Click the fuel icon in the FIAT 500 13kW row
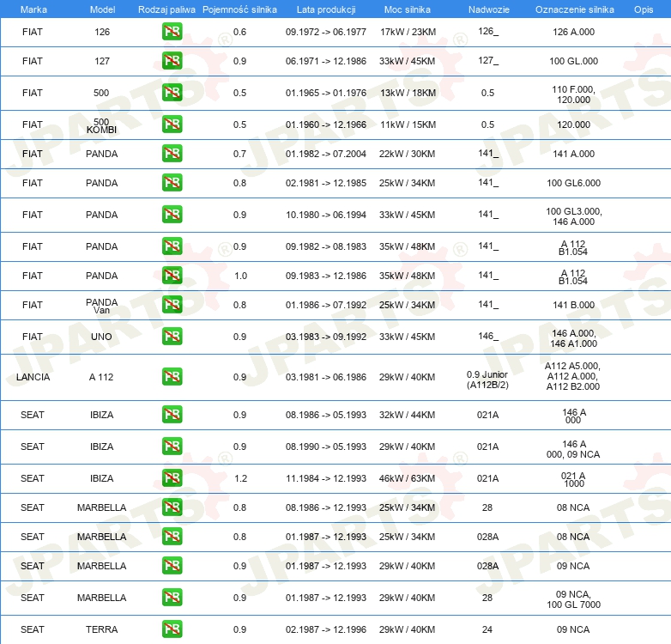This screenshot has height=644, width=671. tap(172, 93)
